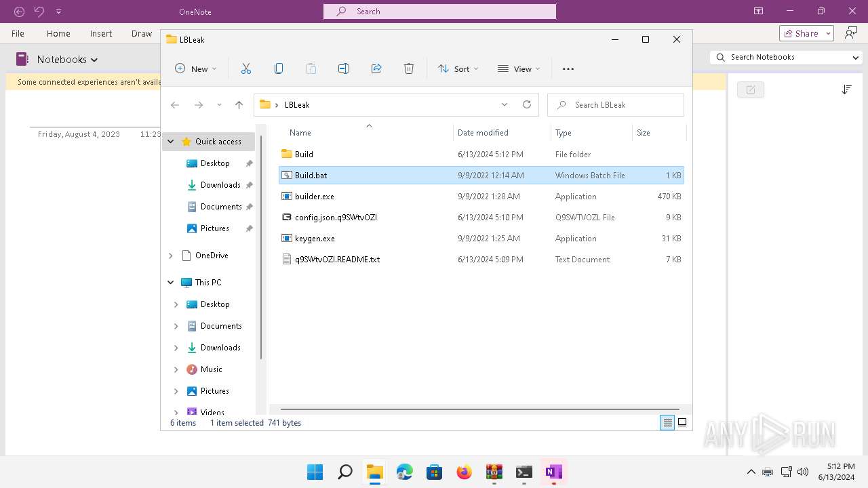The image size is (868, 488).
Task: Click the OneNote Share button
Action: coord(808,33)
